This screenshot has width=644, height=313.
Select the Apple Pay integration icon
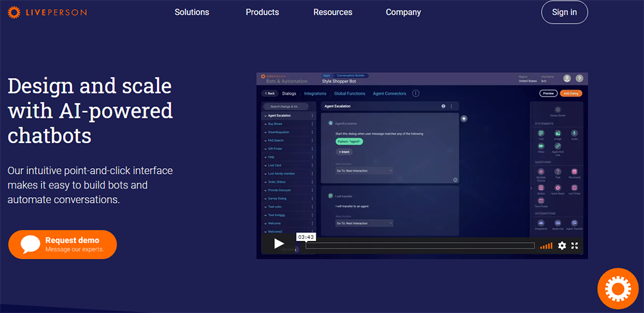coord(558,223)
